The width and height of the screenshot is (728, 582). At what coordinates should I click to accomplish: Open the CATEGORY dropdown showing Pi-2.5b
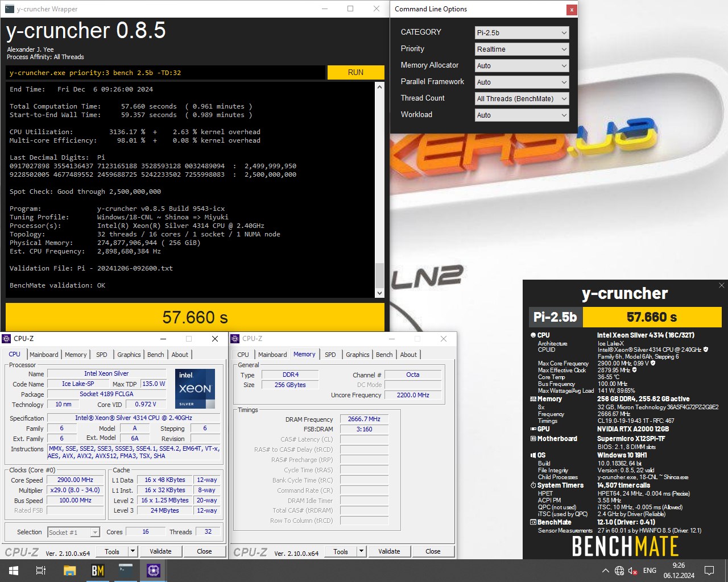pos(522,33)
